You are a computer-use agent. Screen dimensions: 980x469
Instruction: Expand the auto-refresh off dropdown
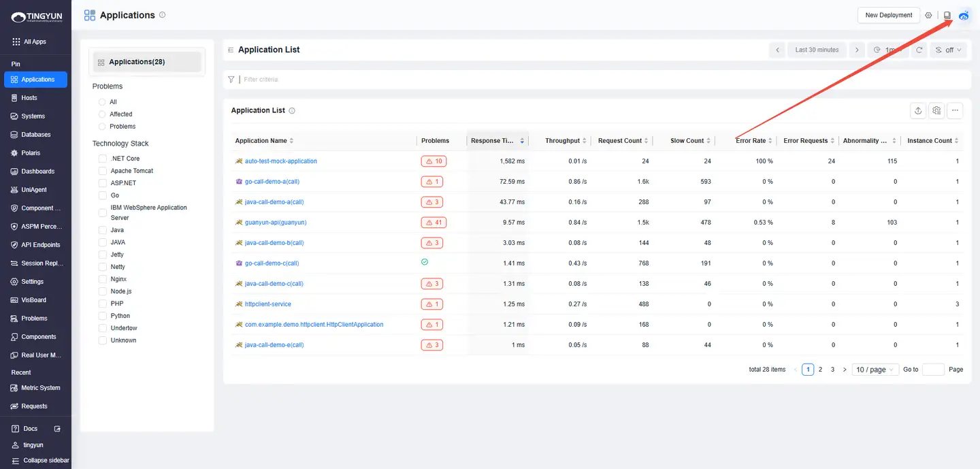click(949, 50)
